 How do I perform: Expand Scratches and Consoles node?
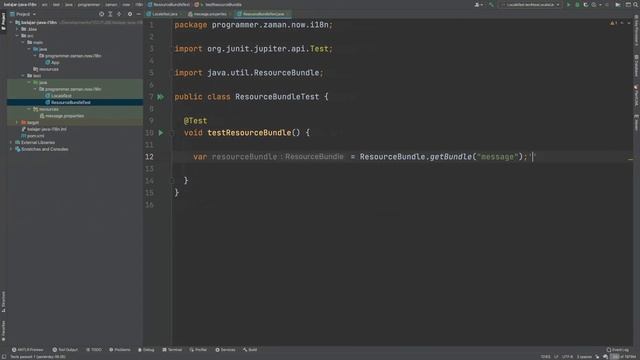click(x=11, y=149)
